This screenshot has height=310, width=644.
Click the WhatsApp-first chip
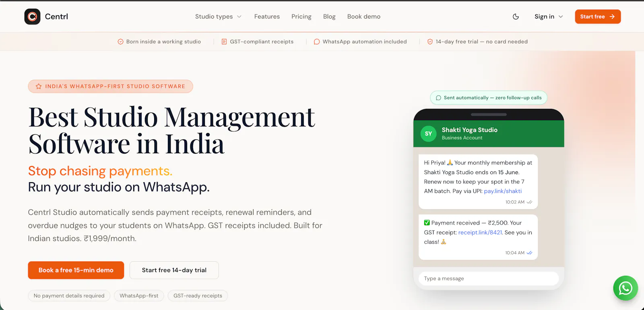click(x=139, y=295)
